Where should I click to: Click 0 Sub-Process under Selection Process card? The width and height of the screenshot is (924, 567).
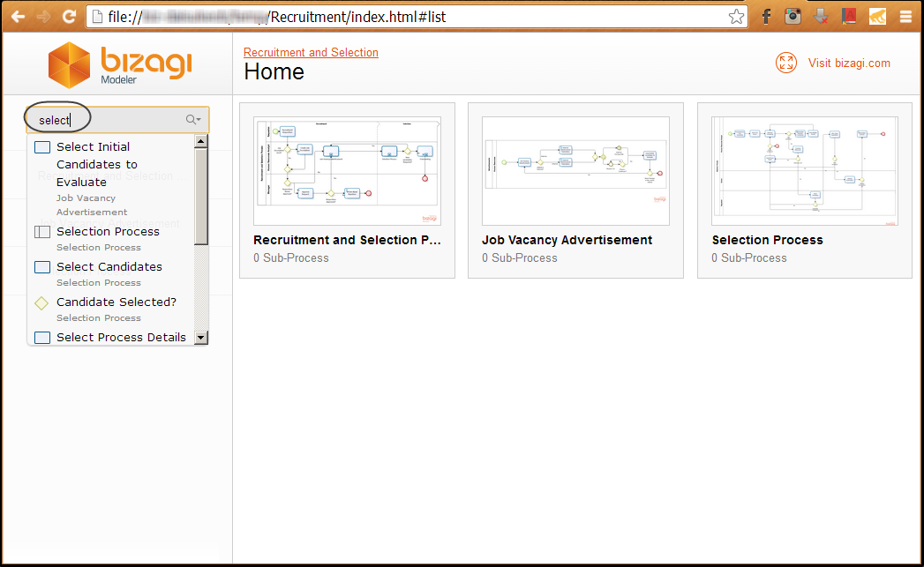(749, 257)
